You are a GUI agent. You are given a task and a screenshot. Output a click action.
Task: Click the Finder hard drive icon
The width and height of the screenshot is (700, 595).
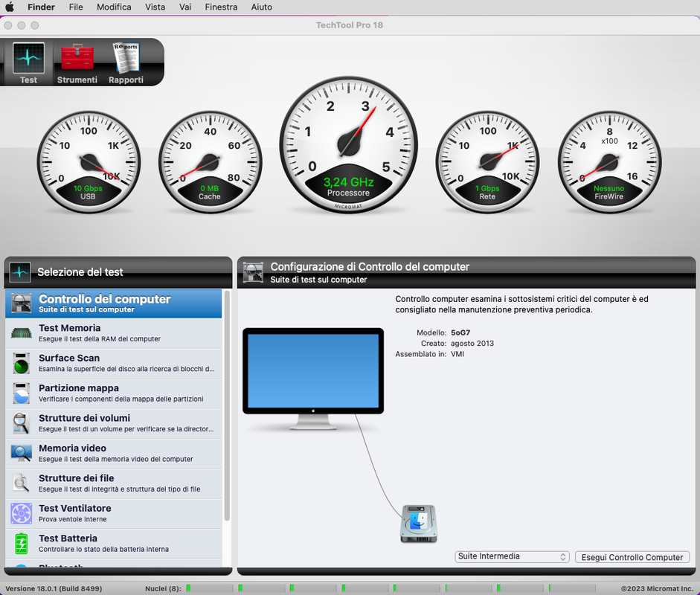coord(419,524)
